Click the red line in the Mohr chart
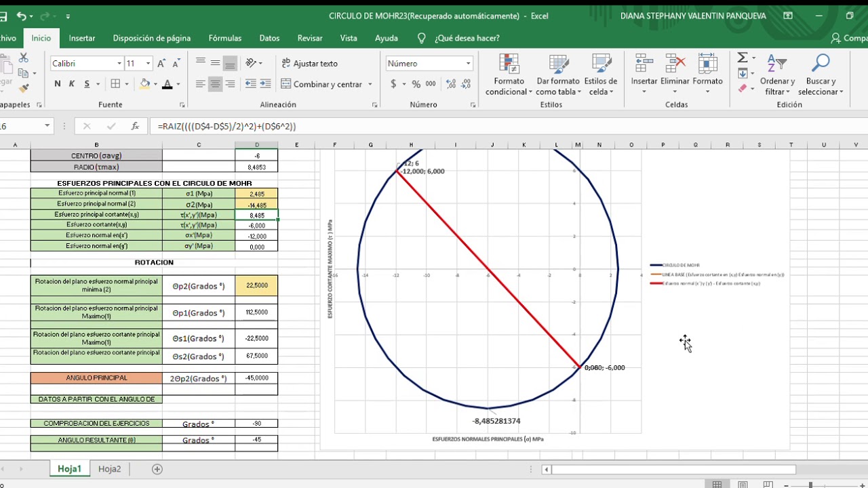This screenshot has width=868, height=488. pyautogui.click(x=488, y=270)
